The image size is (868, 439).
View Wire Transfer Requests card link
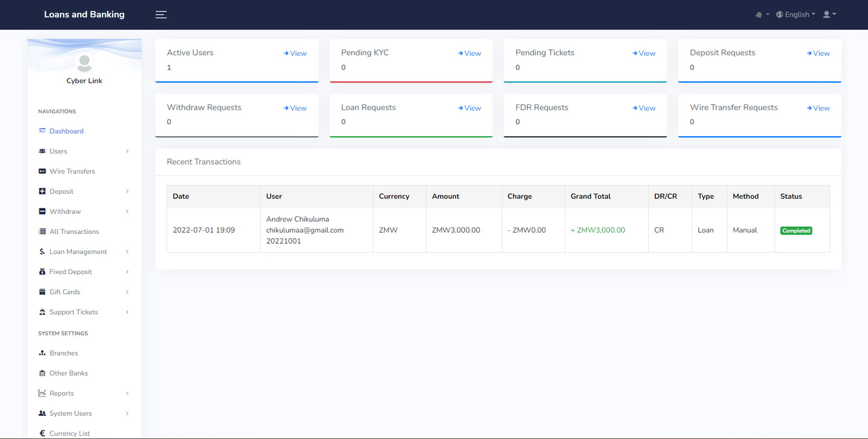pyautogui.click(x=818, y=108)
